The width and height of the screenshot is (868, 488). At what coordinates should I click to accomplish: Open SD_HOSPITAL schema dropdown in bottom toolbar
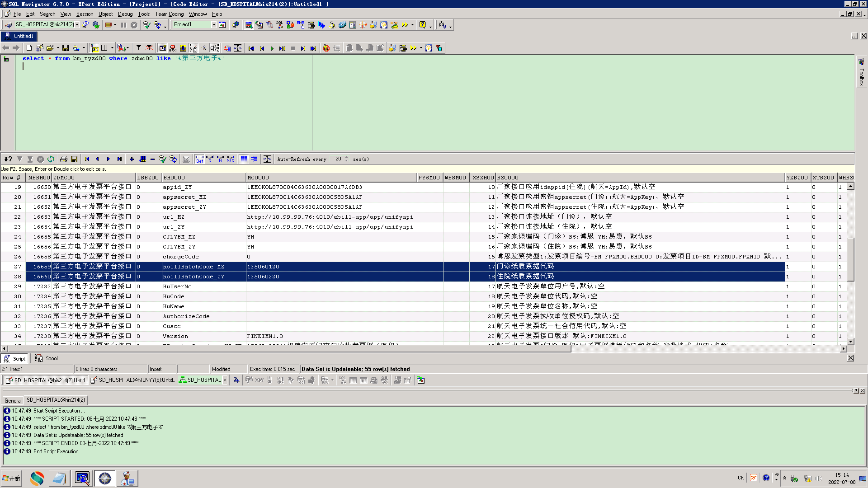point(225,380)
